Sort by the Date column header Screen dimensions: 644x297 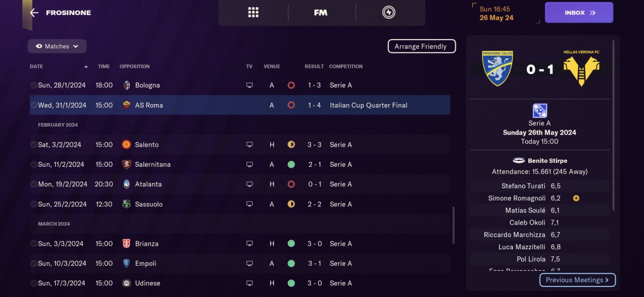click(x=36, y=66)
